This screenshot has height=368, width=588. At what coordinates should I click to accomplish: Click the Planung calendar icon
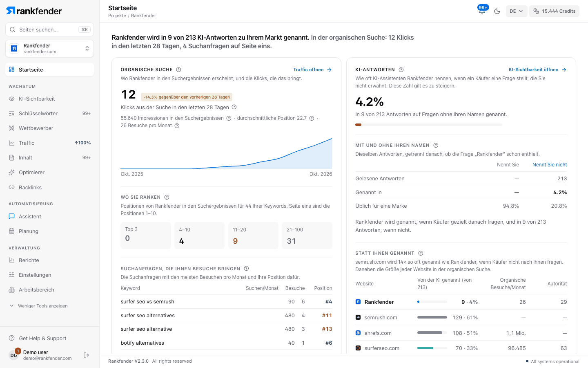pyautogui.click(x=11, y=231)
